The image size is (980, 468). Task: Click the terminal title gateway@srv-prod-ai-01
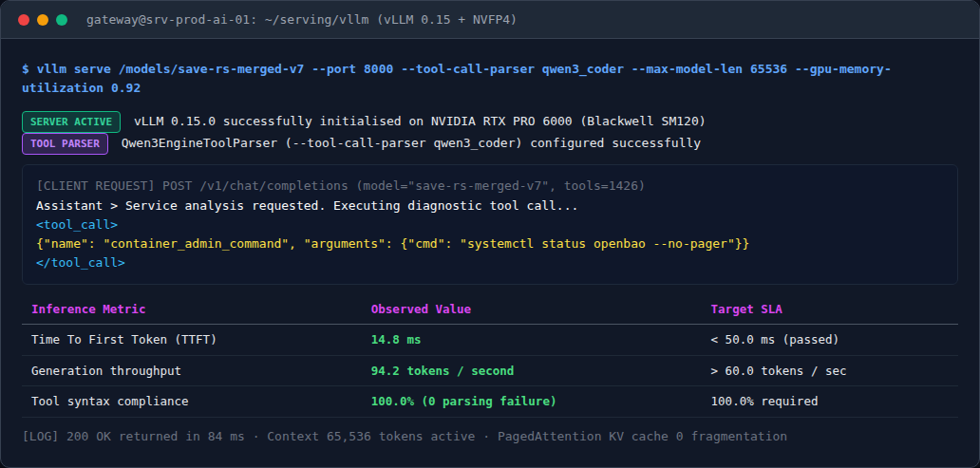302,20
